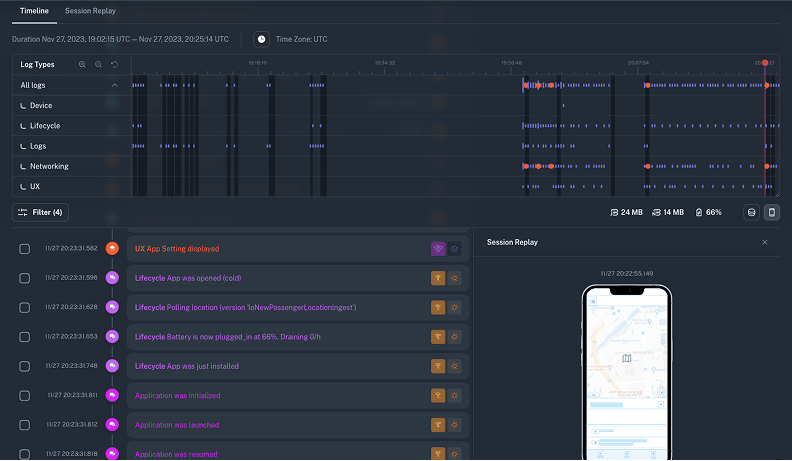Click the time zone clock icon

pyautogui.click(x=261, y=39)
